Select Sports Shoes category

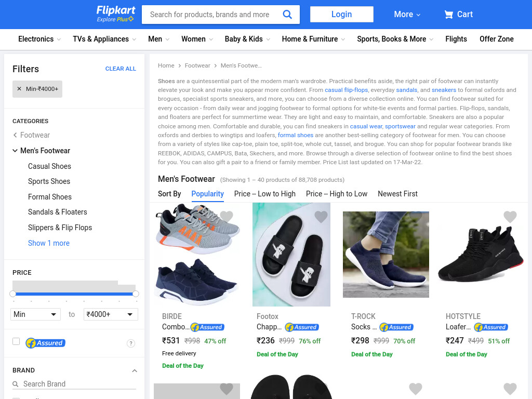pos(49,181)
